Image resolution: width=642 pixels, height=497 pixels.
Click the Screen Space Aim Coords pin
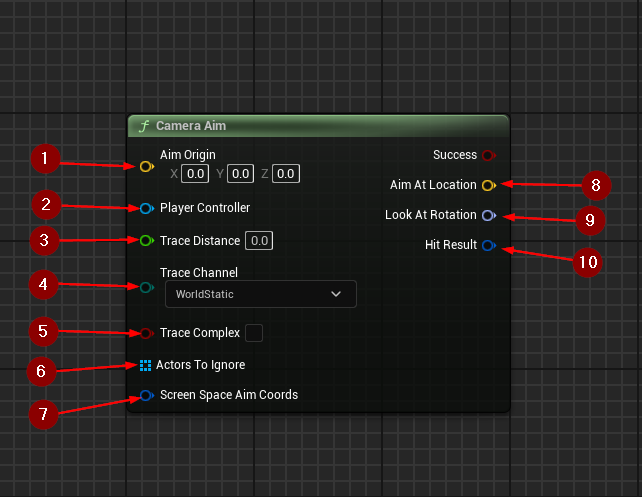pyautogui.click(x=146, y=395)
